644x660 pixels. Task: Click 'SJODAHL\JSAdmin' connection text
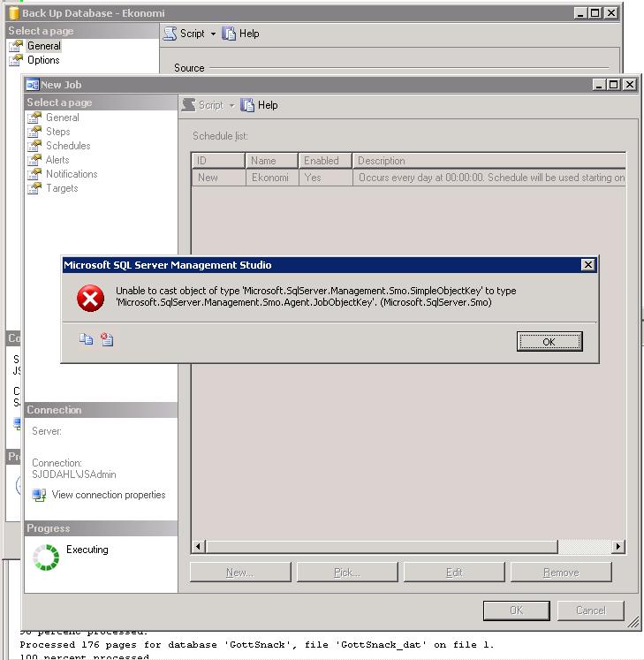click(74, 474)
